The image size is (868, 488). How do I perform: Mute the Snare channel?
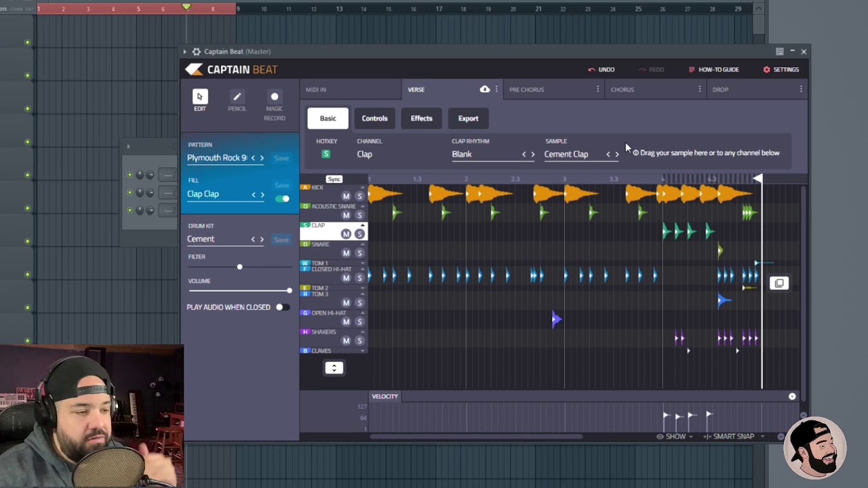[346, 253]
